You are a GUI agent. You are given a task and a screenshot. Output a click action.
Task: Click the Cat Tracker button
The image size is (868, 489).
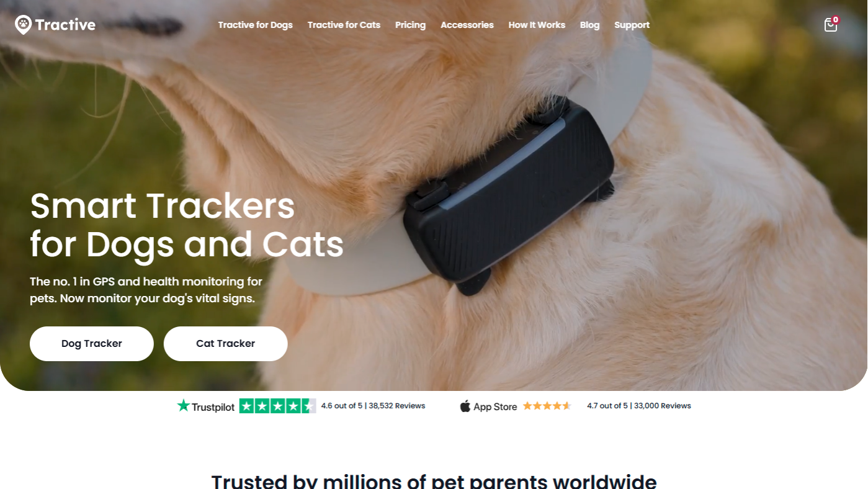(226, 344)
